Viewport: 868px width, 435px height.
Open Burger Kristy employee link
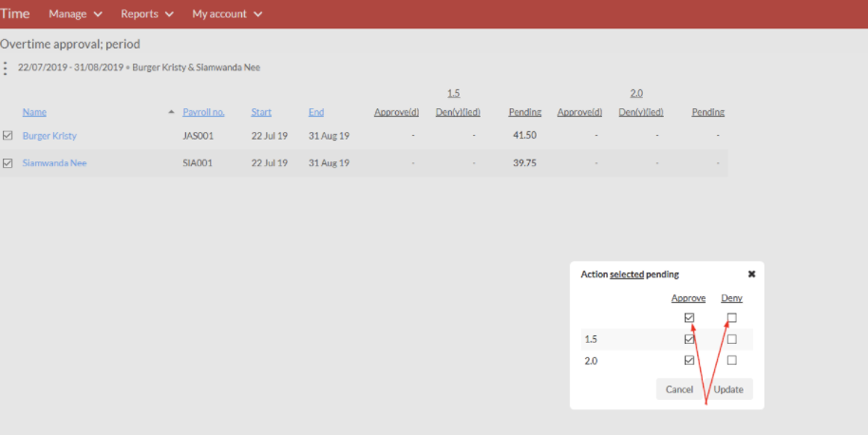click(49, 136)
